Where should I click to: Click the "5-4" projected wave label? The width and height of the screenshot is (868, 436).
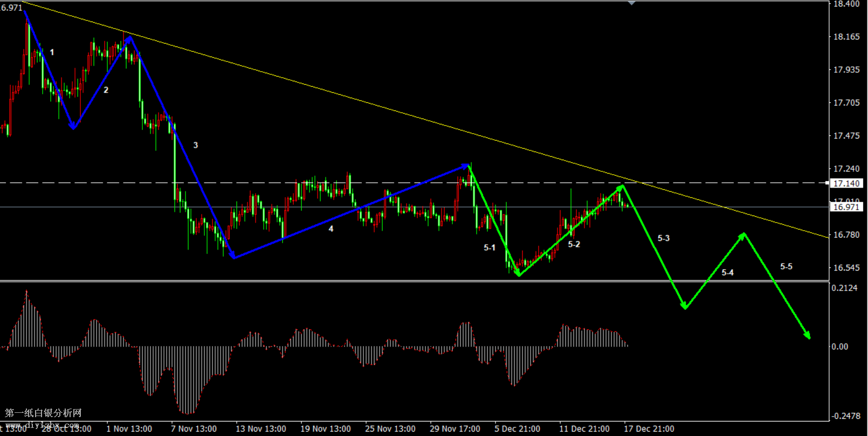click(x=727, y=273)
